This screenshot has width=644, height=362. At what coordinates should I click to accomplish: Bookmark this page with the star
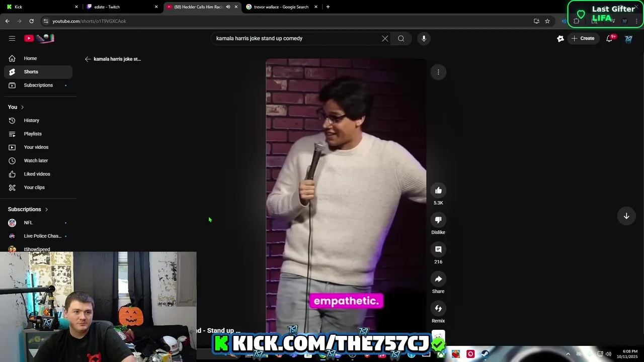(x=547, y=21)
